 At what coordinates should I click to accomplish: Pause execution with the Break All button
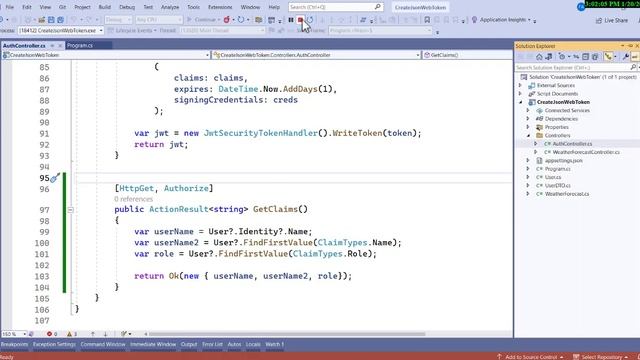(291, 20)
